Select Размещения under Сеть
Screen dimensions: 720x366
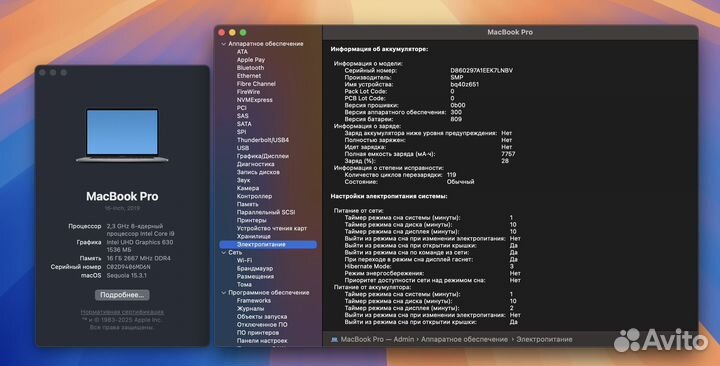(x=255, y=276)
